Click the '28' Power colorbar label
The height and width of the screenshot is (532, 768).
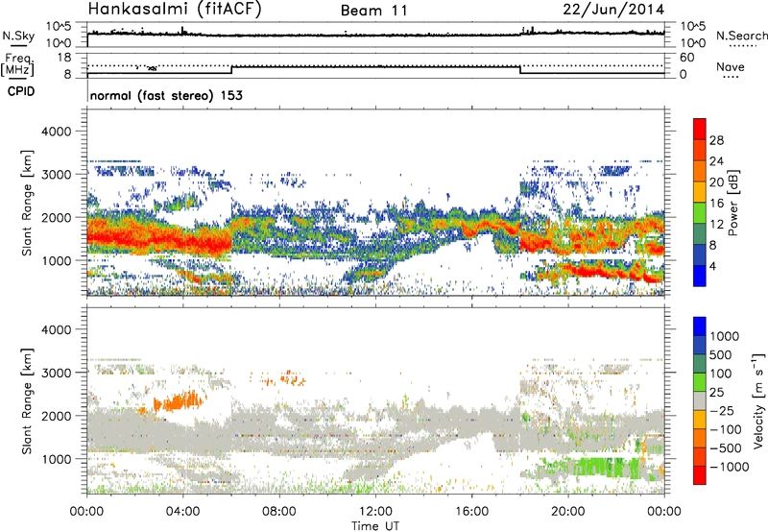pos(716,140)
